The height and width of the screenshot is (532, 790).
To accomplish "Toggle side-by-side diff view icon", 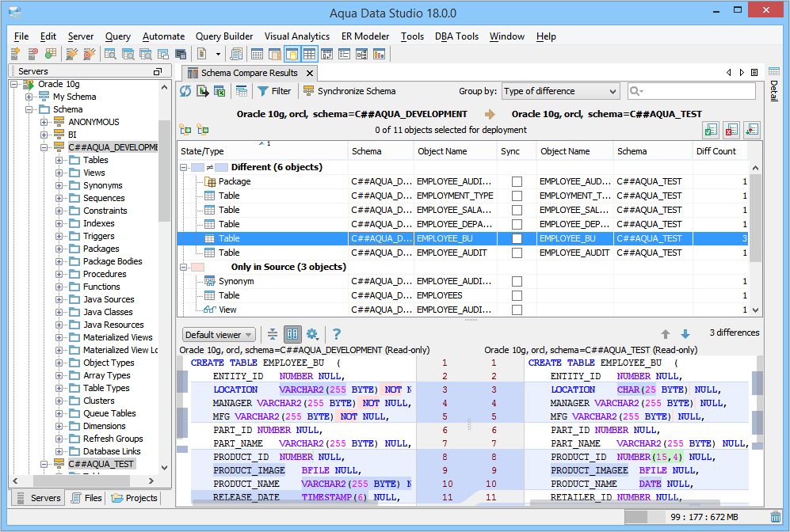I will [x=292, y=334].
